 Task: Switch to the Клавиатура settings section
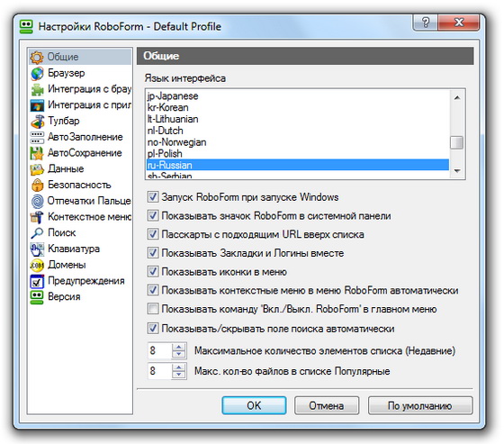click(74, 249)
